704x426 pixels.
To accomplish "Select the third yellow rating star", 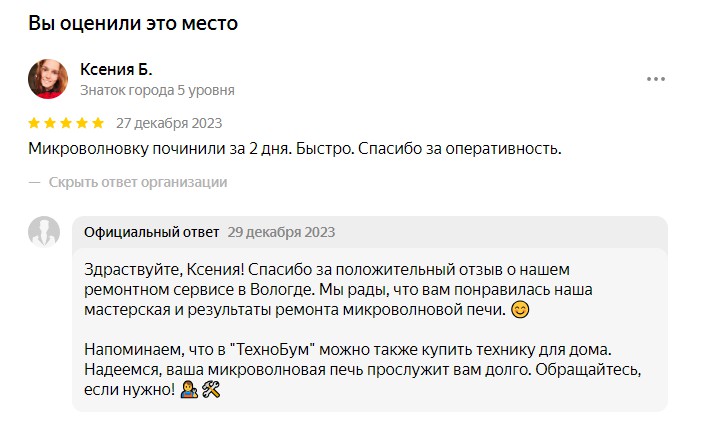I will 66,124.
